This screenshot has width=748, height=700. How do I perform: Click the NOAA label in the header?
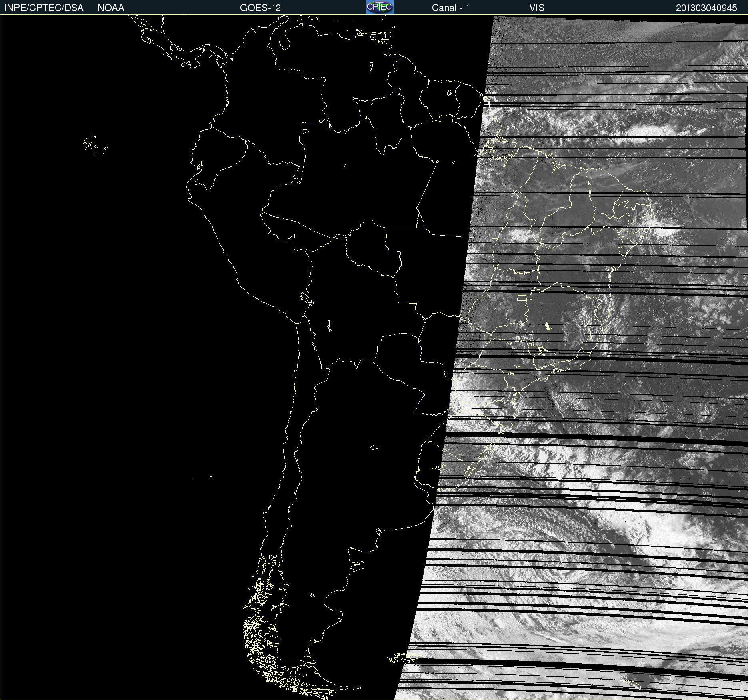point(111,8)
